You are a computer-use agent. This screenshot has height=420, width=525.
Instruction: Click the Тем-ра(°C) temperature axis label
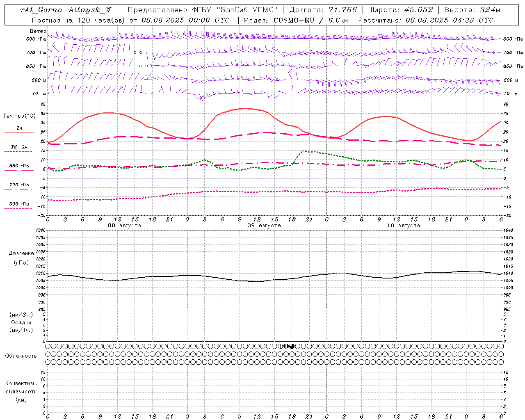tap(19, 116)
